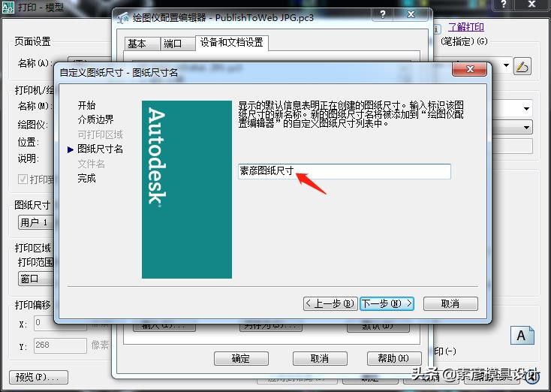Cancel the custom paper size wizard
Screen dimensions: 551x392
click(450, 303)
